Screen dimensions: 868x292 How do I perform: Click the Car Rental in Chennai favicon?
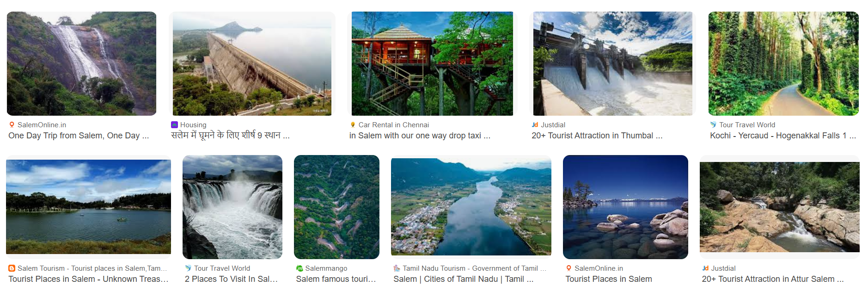tap(353, 125)
